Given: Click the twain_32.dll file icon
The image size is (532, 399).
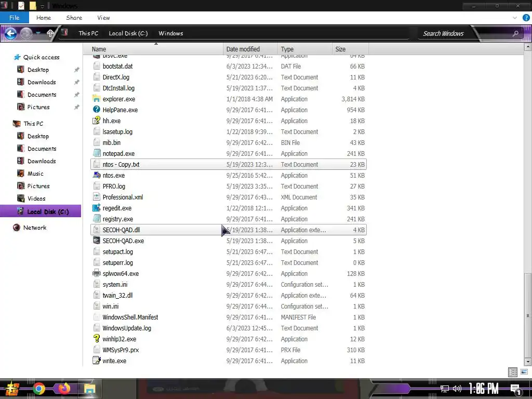Looking at the screenshot, I should (96, 295).
